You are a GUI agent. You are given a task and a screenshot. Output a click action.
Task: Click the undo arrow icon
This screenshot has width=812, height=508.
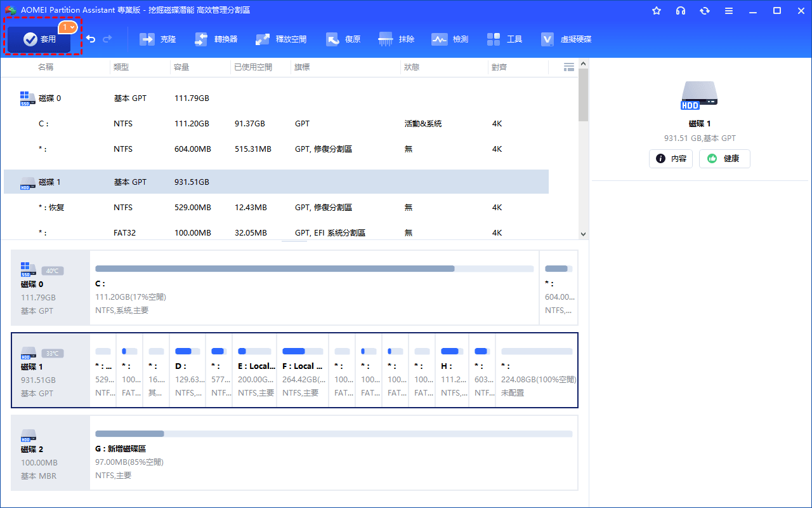[x=91, y=39]
